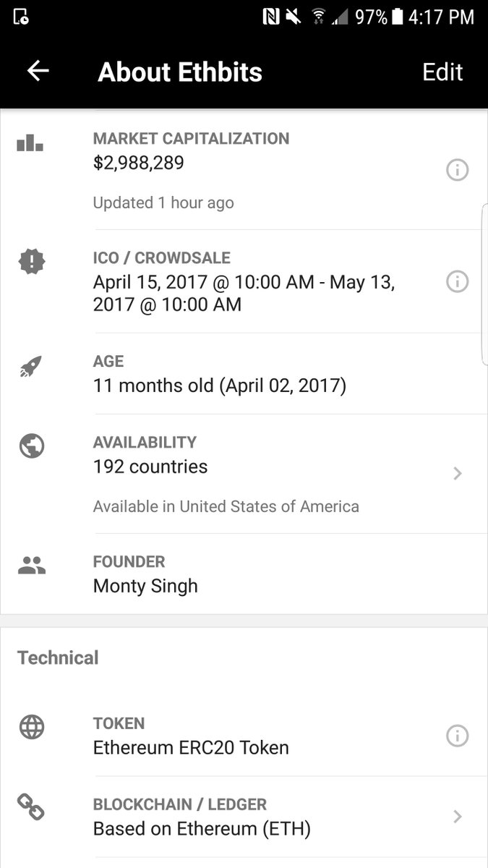Expand Blockchain / Ledger details chevron

(457, 817)
